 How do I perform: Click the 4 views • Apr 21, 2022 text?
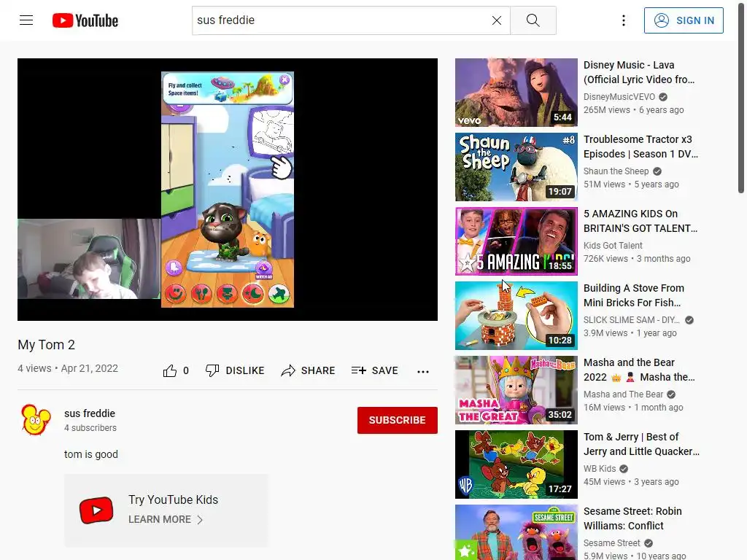click(68, 368)
